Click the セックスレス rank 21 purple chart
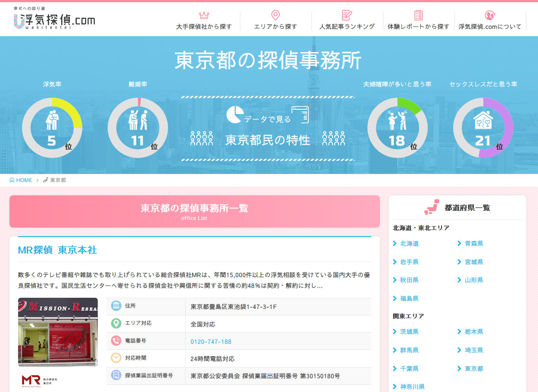This screenshot has width=538, height=392. [483, 128]
